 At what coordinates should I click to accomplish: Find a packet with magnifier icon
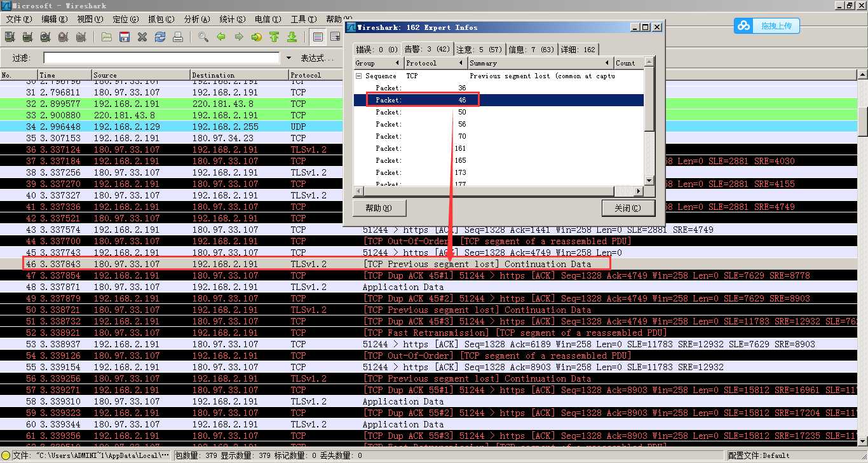(x=203, y=37)
